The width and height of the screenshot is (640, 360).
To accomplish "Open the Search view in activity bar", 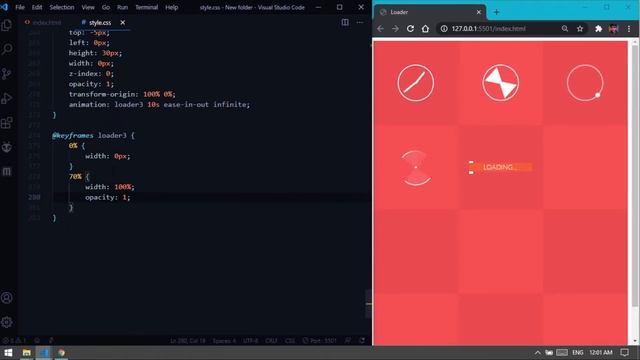I will (7, 49).
